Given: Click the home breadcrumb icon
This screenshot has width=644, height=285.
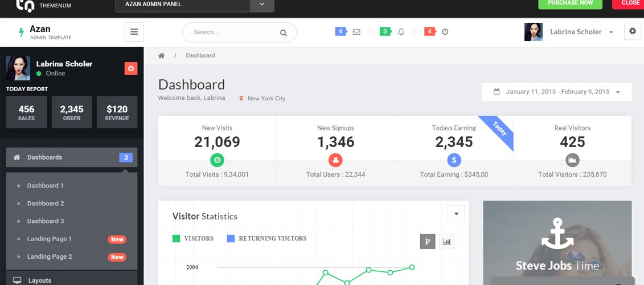Looking at the screenshot, I should click(x=162, y=55).
